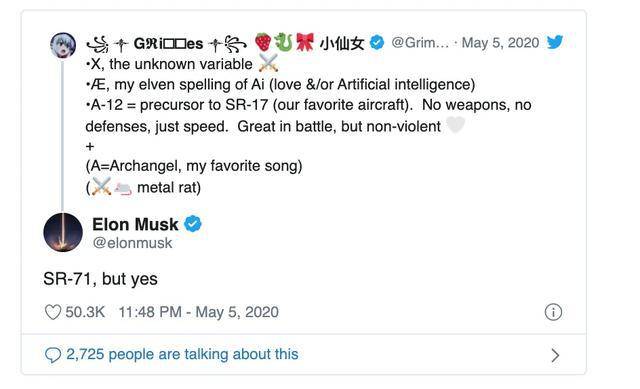This screenshot has height=389, width=640.
Task: Click the crossed swords emoji after variable
Action: [268, 63]
